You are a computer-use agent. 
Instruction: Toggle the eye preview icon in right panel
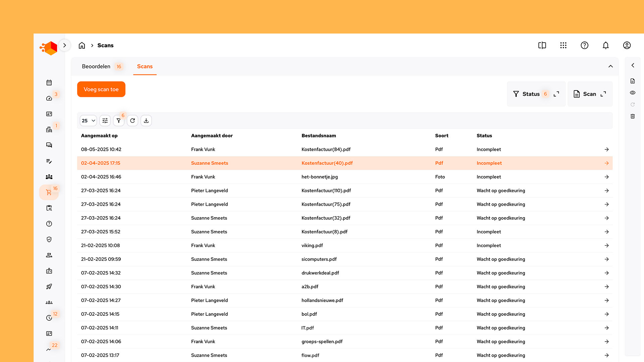pyautogui.click(x=633, y=93)
